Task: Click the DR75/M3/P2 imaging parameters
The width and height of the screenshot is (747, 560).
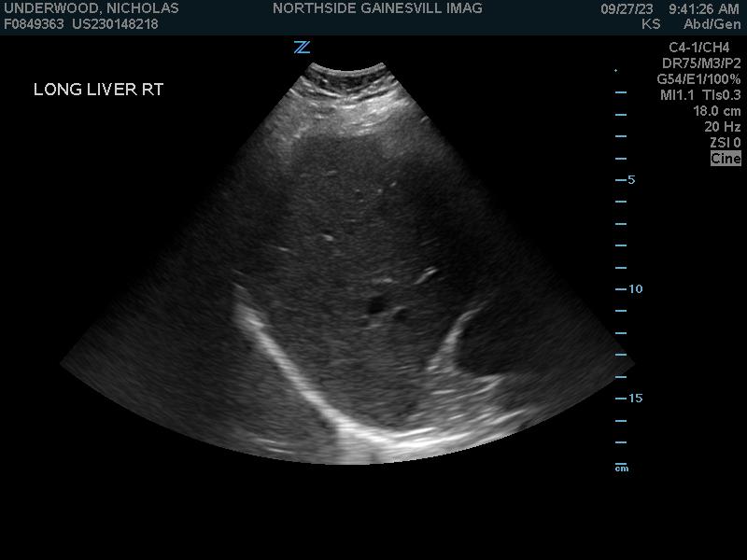Action: tap(701, 63)
